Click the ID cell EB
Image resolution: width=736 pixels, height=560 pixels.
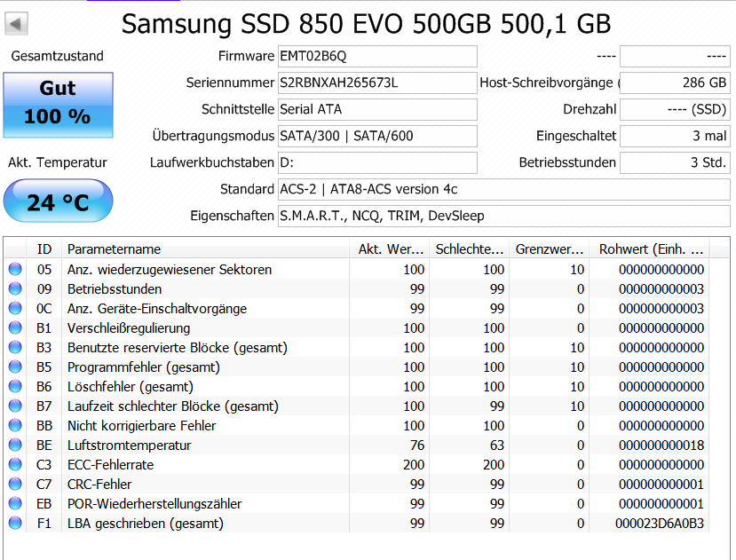pyautogui.click(x=44, y=504)
